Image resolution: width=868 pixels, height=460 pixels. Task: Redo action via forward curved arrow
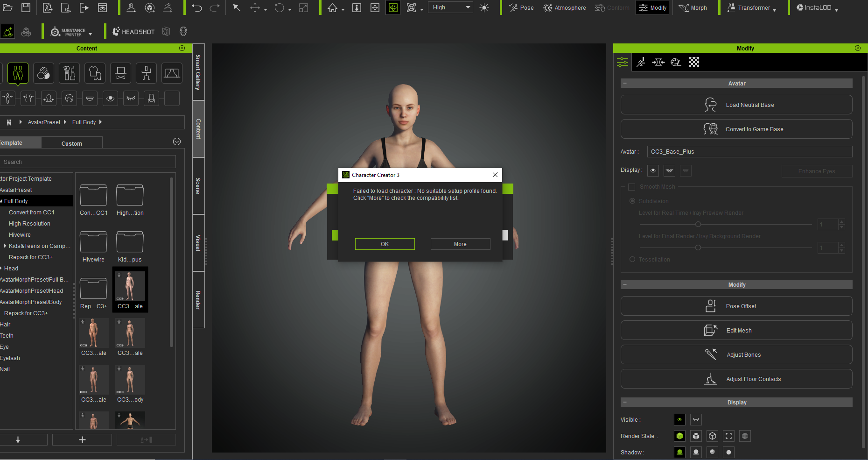(215, 7)
